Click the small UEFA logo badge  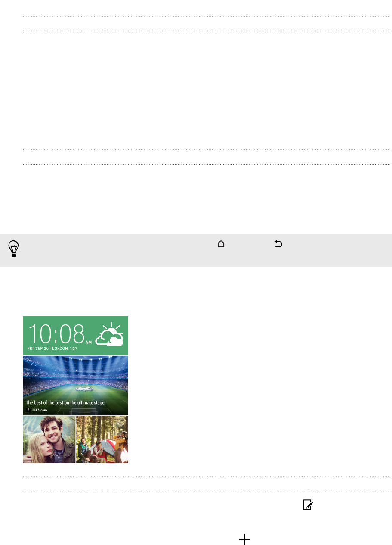tap(28, 410)
